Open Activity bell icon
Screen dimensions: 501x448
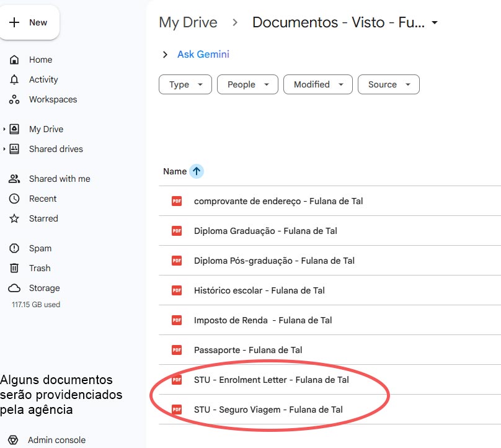point(14,79)
